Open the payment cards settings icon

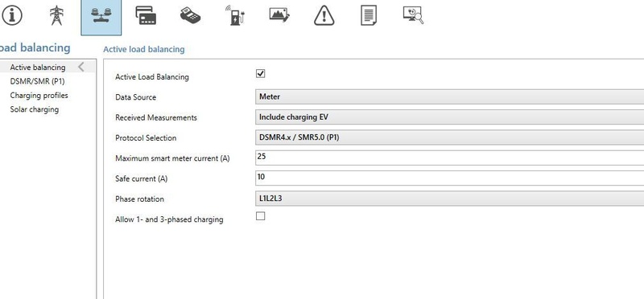[146, 15]
